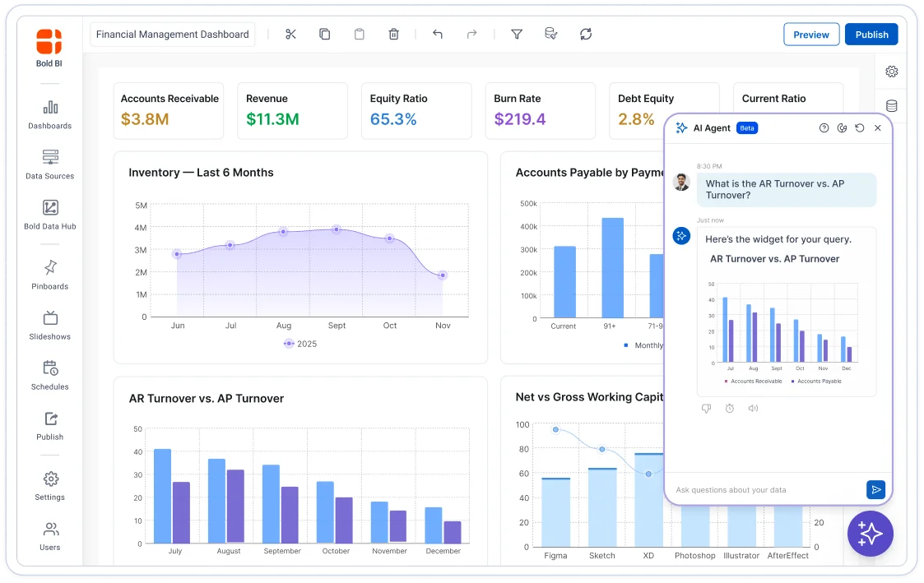Click the Inventory — Last 6 Months title
Screen dimensions: 924x583
(x=201, y=173)
